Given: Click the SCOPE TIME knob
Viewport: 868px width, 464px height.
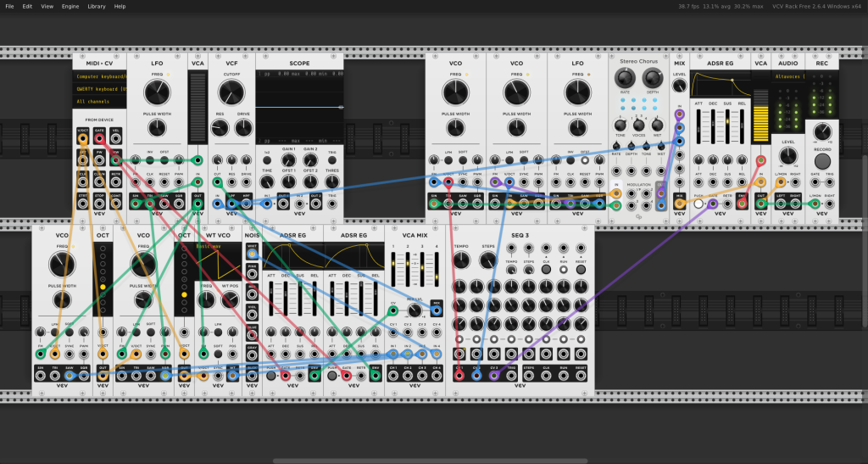Looking at the screenshot, I should (267, 182).
